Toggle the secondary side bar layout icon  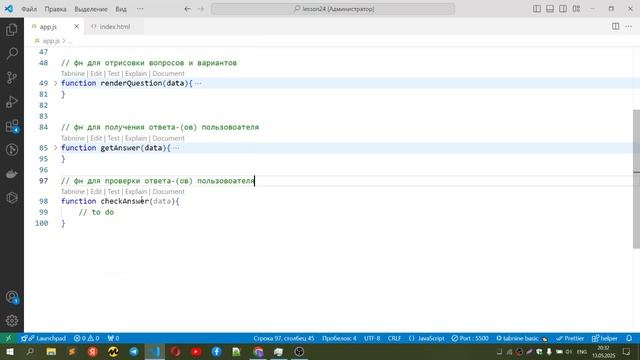[x=563, y=9]
